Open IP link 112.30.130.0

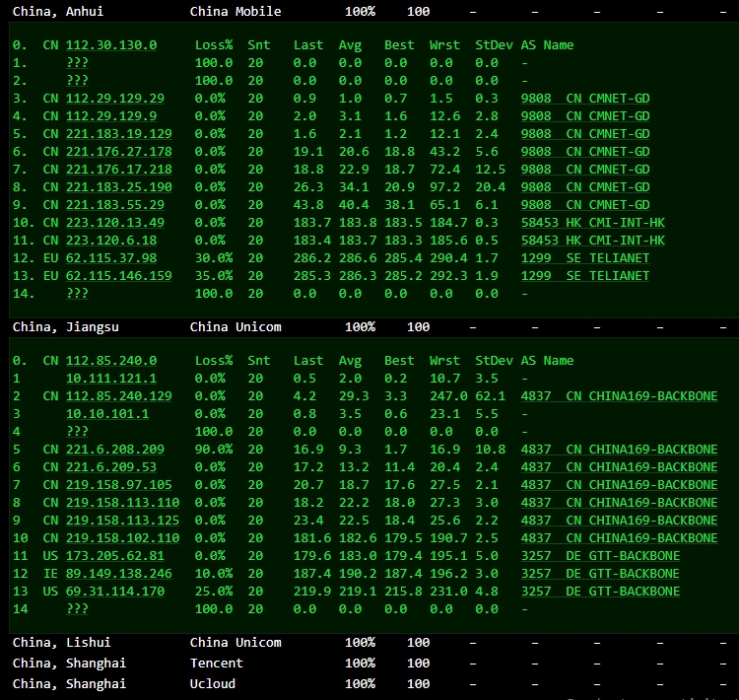[111, 45]
